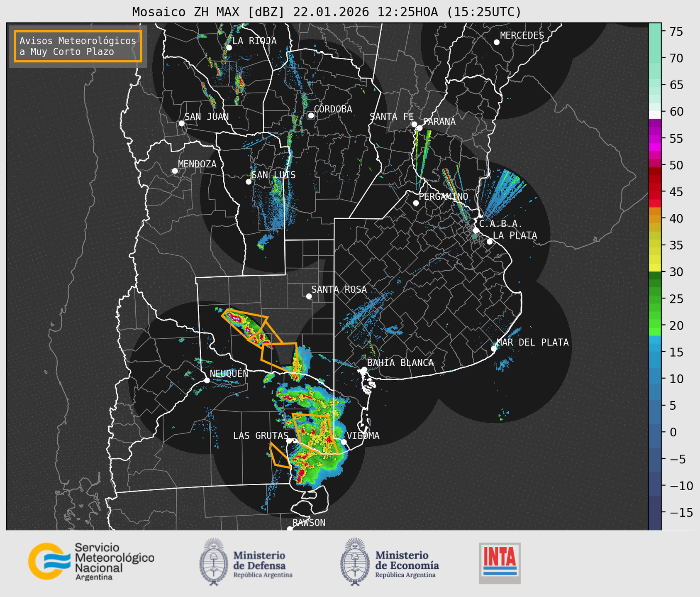
Task: Select the PARANÁ city label
Action: click(439, 122)
